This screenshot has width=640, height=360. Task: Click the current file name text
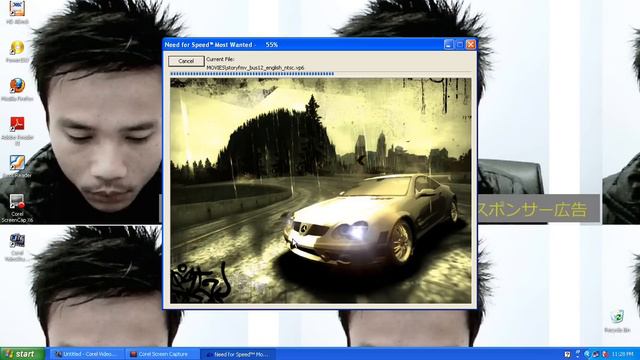click(x=255, y=68)
